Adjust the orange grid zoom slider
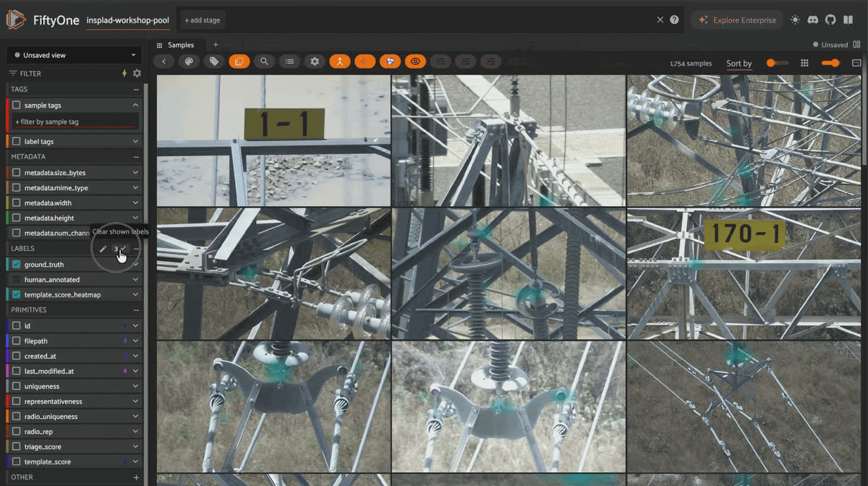Screen dimensions: 868x486 coord(830,63)
